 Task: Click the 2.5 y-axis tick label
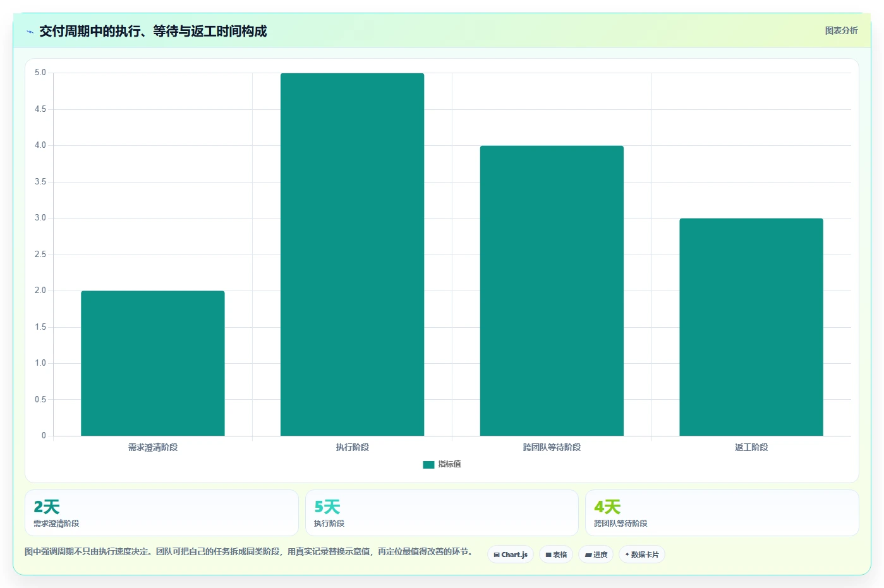[40, 255]
